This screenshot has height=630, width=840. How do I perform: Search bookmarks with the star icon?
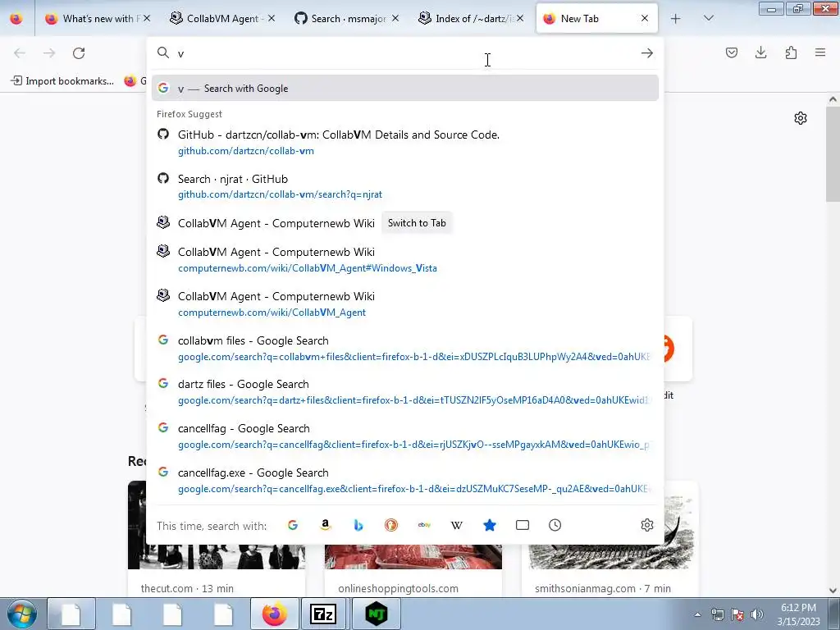pos(490,525)
